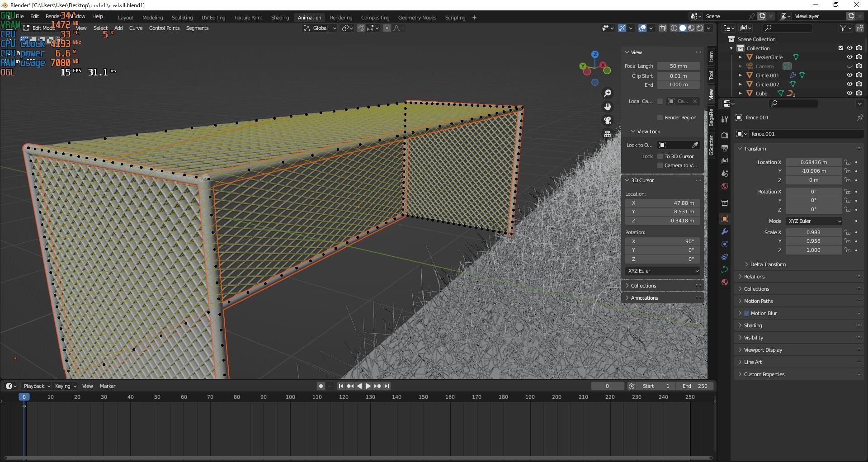Open the Keying popover in timeline
Image resolution: width=868 pixels, height=462 pixels.
coord(66,386)
